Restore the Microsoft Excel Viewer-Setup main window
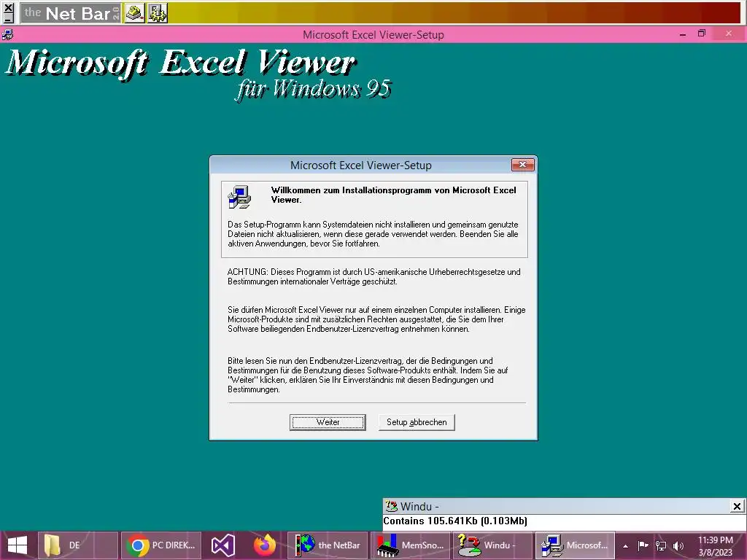Image resolution: width=747 pixels, height=560 pixels. pos(701,34)
